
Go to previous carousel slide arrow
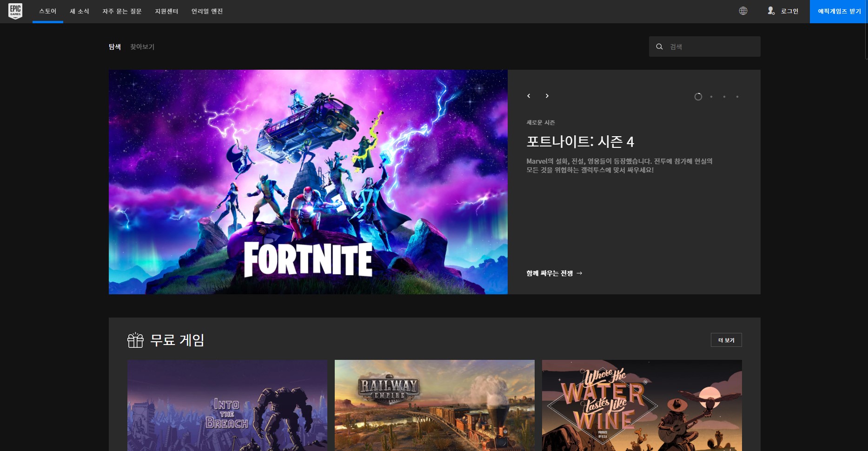coord(529,96)
